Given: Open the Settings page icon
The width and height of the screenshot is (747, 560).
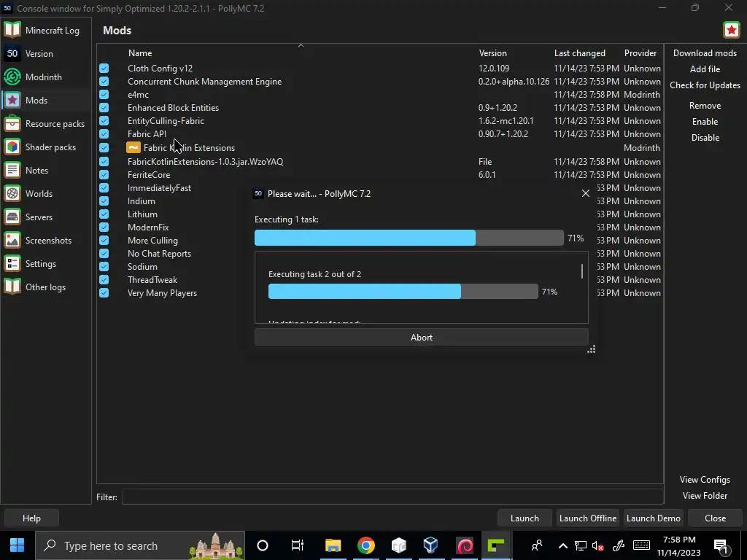Looking at the screenshot, I should (x=12, y=263).
